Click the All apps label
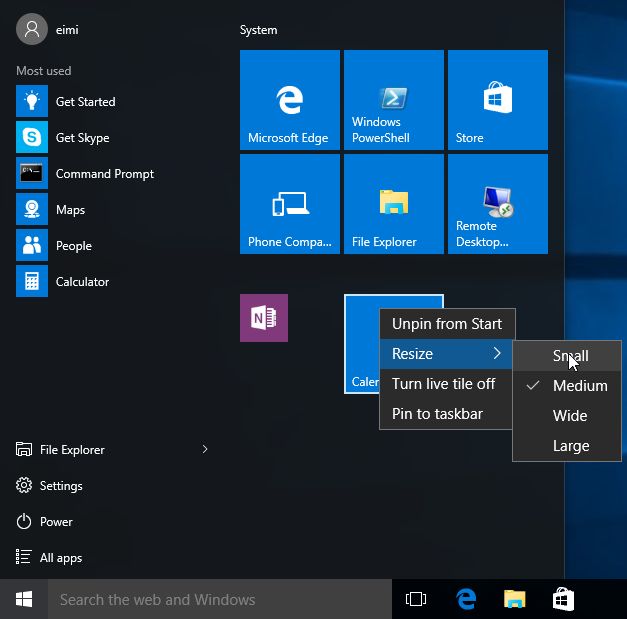This screenshot has width=627, height=619. click(x=61, y=558)
